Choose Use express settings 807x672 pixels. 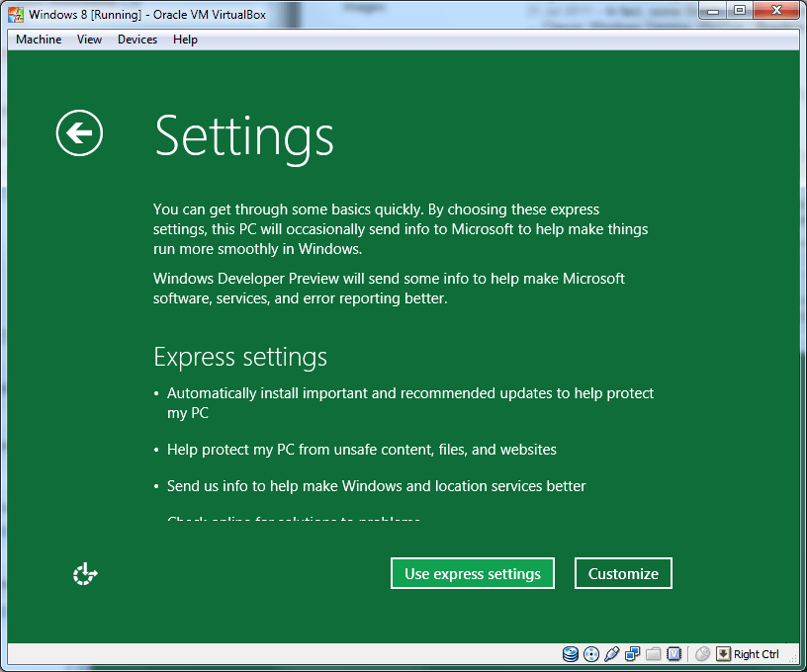coord(473,573)
